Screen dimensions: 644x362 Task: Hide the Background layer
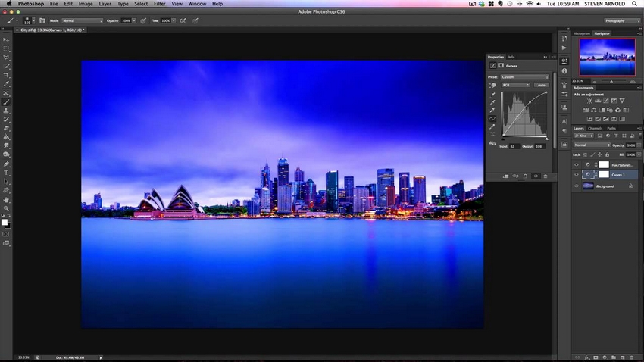click(577, 186)
